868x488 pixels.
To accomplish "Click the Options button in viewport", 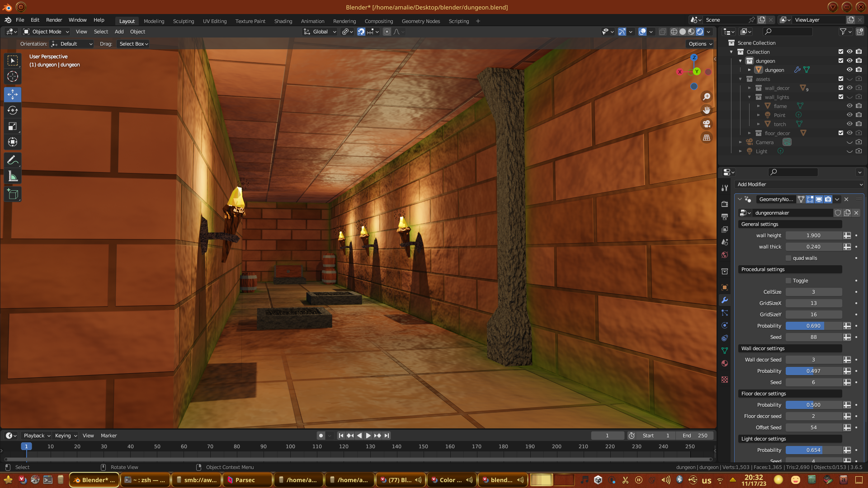I will click(x=700, y=44).
